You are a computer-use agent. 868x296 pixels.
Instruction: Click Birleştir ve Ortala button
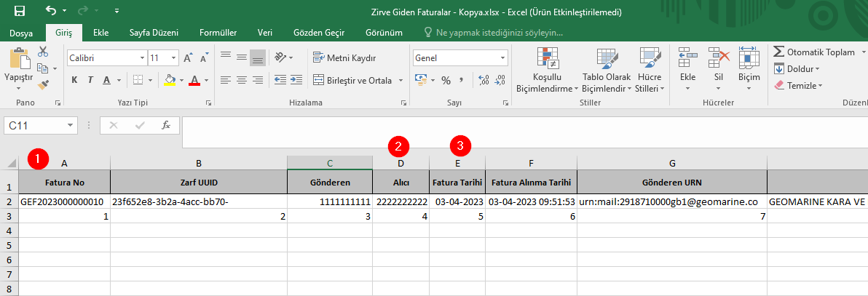pos(354,80)
